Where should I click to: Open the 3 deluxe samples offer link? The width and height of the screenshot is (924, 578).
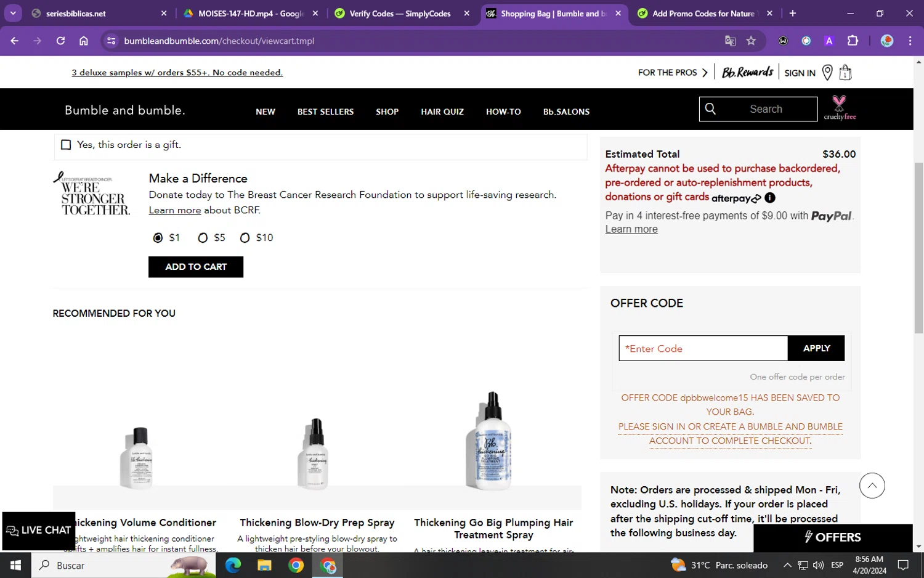click(177, 73)
